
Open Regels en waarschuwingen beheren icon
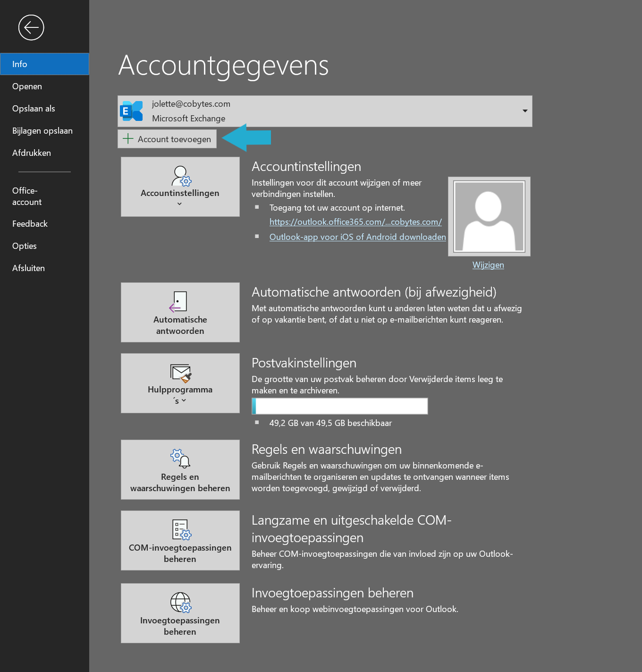tap(180, 458)
